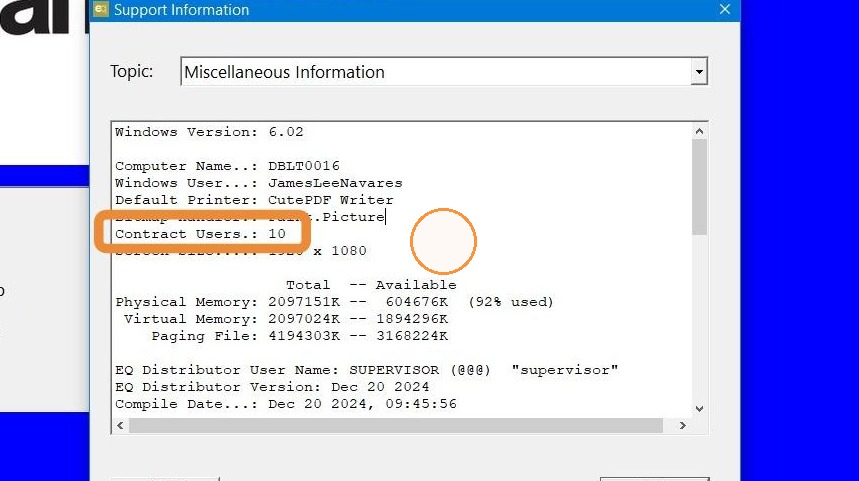Click the 'Topic:' label
The width and height of the screenshot is (859, 481).
tap(131, 71)
